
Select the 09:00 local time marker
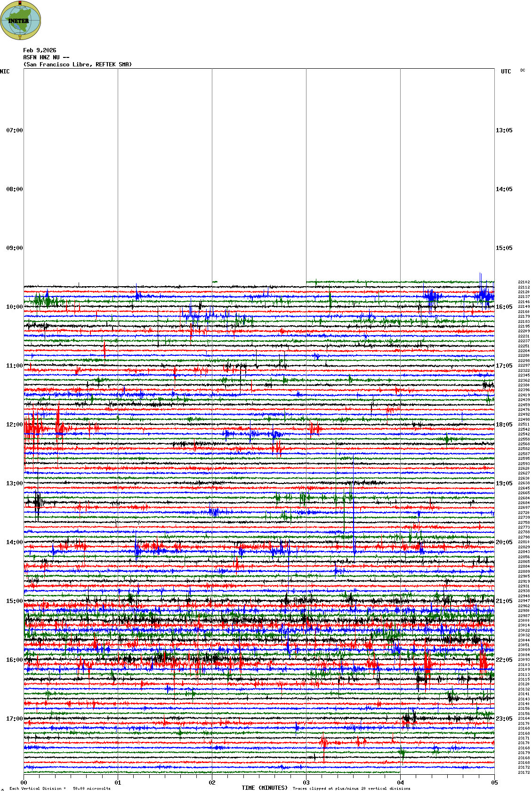pos(14,248)
